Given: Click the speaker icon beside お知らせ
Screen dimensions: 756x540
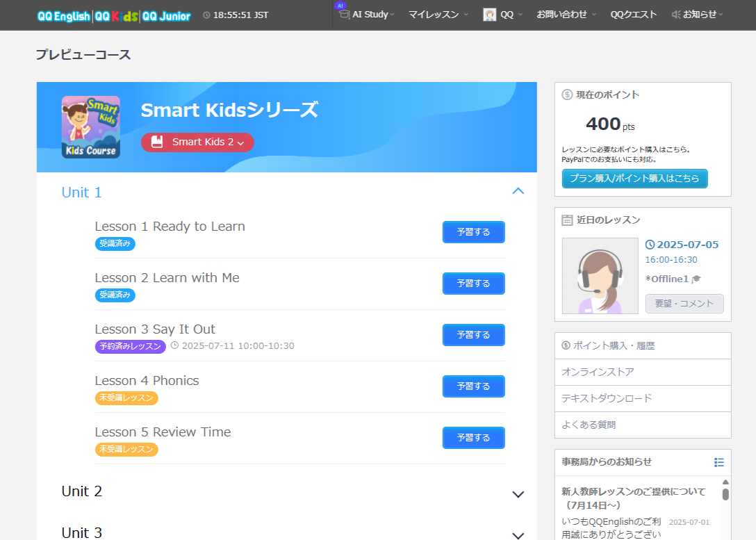Looking at the screenshot, I should [676, 15].
